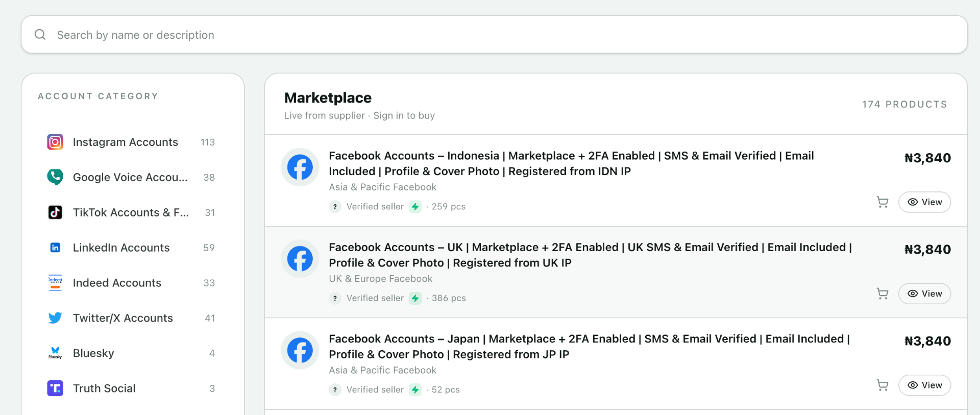Viewport: 980px width, 415px height.
Task: Select the Truth Social category
Action: (x=132, y=388)
